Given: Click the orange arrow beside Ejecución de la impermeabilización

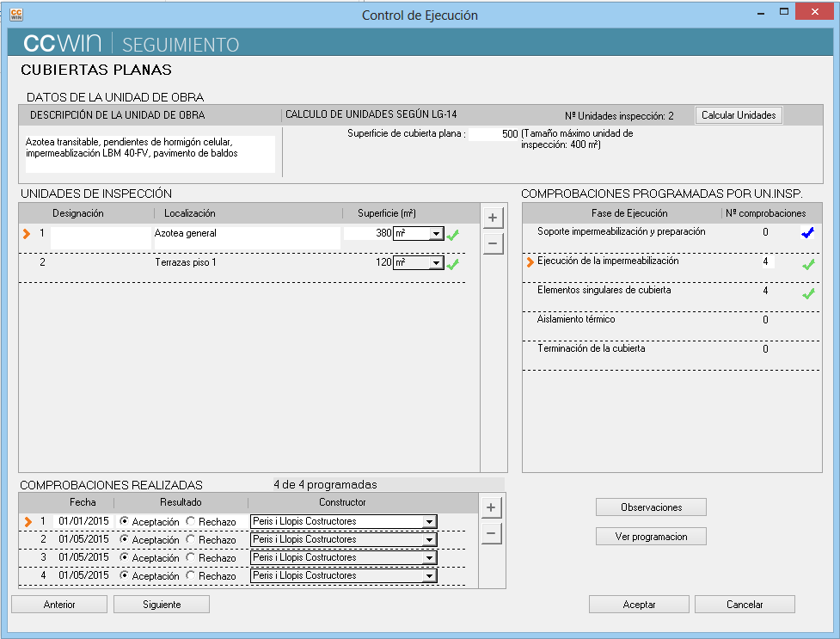Looking at the screenshot, I should click(x=530, y=261).
